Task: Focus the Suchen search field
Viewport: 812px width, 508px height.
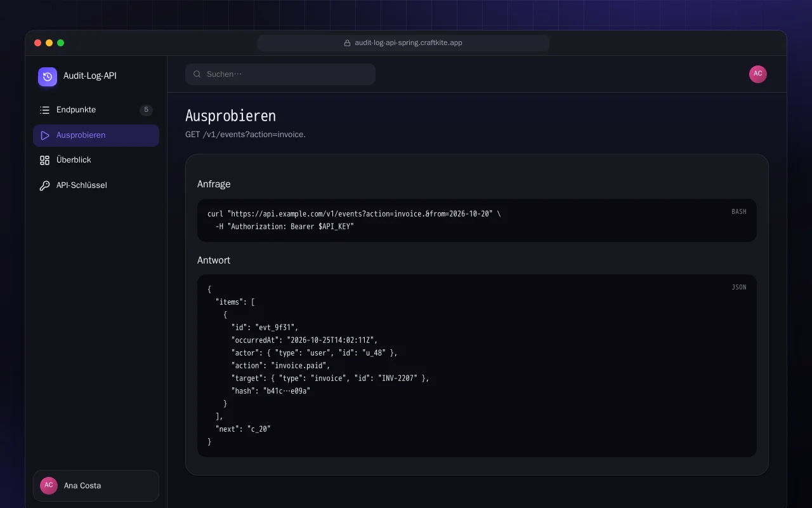Action: (x=280, y=74)
